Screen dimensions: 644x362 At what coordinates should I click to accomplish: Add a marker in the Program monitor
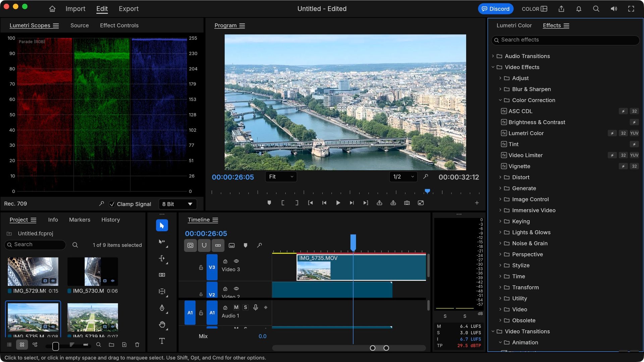click(269, 203)
